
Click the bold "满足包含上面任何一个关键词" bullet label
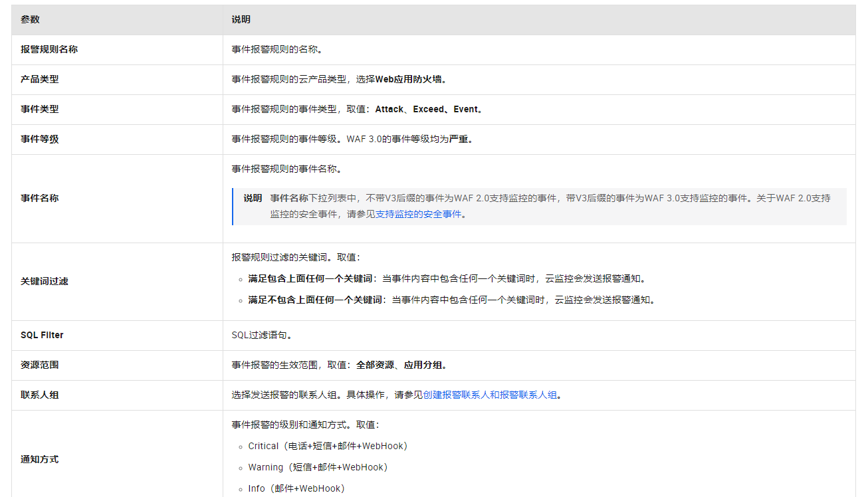click(310, 279)
